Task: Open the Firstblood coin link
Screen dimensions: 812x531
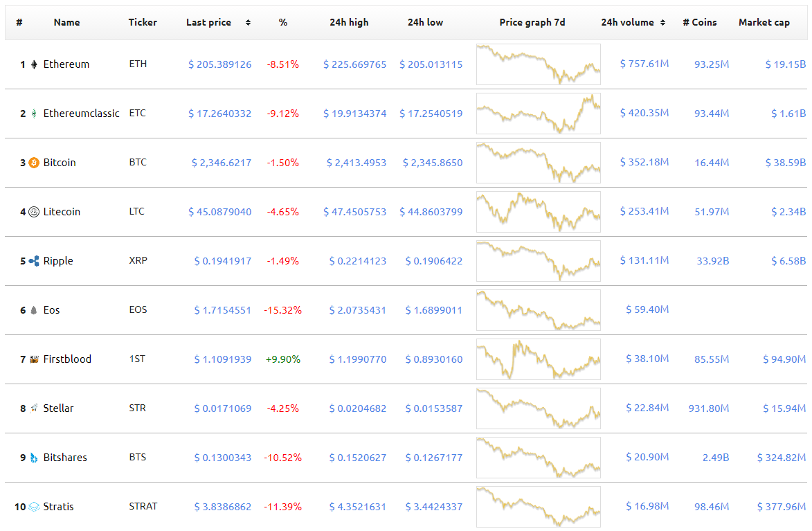Action: (x=67, y=359)
